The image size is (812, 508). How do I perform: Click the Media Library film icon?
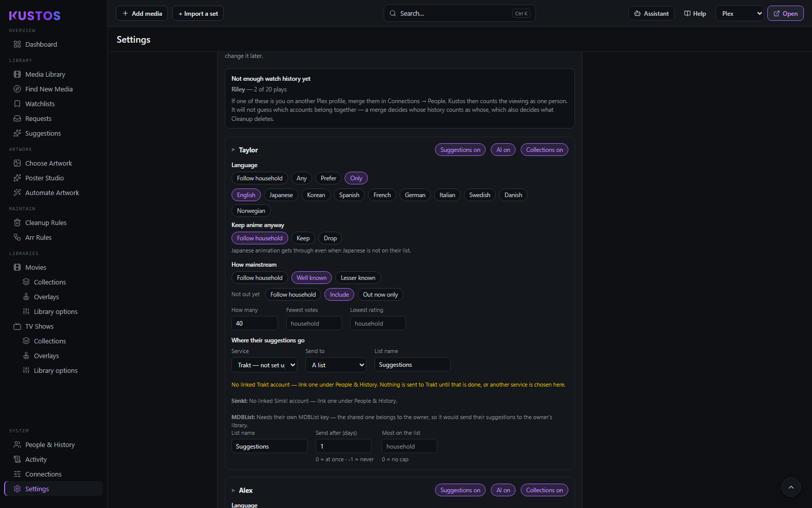tap(17, 74)
